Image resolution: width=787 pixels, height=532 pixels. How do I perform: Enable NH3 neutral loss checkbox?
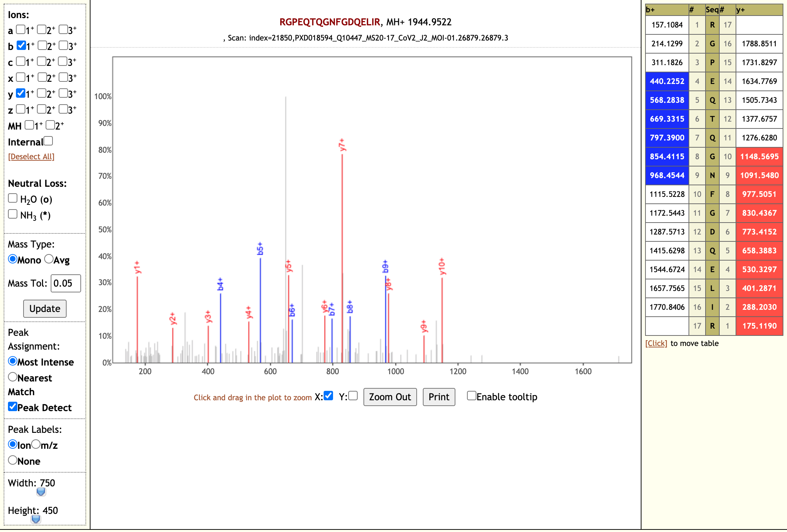[13, 214]
